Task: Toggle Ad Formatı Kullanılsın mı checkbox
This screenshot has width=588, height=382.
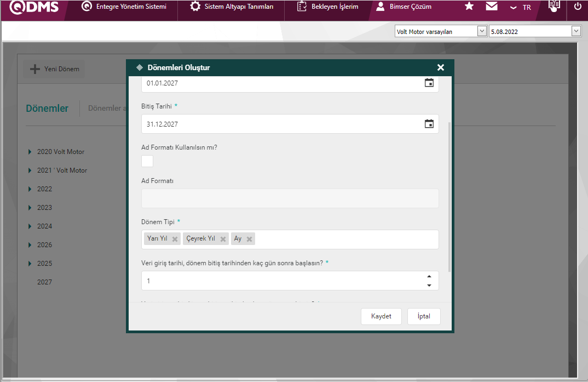Action: click(147, 161)
